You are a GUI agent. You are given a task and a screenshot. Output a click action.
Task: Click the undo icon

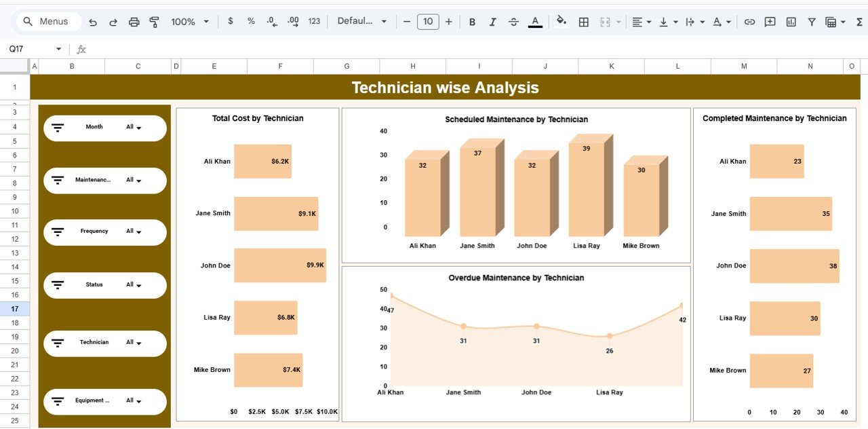(93, 22)
